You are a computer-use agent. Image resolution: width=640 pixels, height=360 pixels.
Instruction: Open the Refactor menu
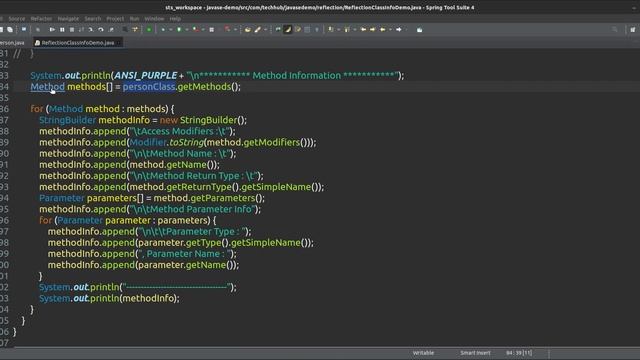tap(41, 19)
